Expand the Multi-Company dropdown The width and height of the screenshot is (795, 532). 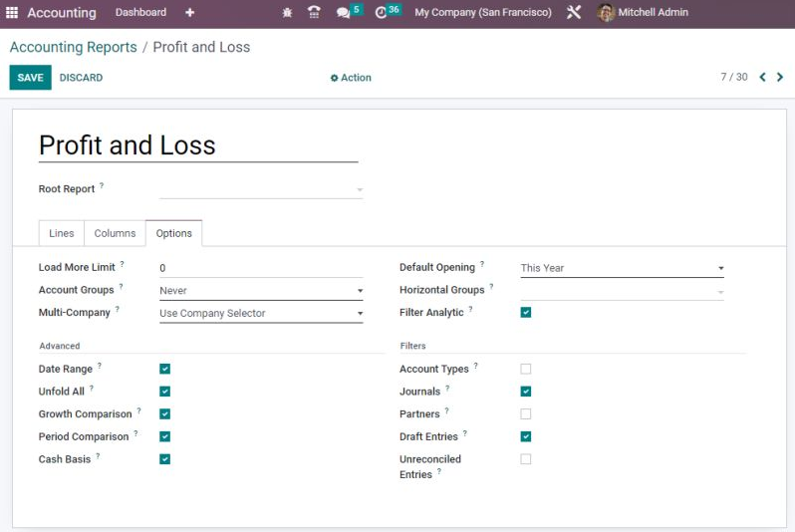point(261,314)
